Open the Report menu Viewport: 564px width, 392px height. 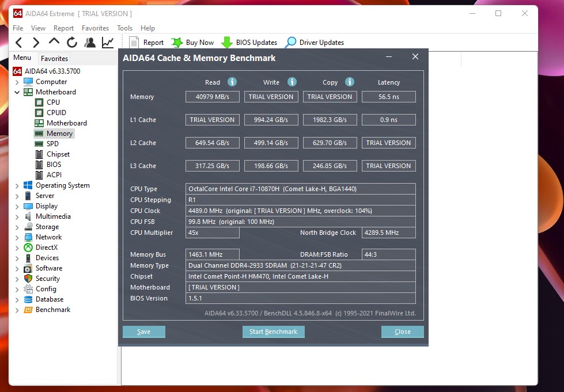pos(63,28)
